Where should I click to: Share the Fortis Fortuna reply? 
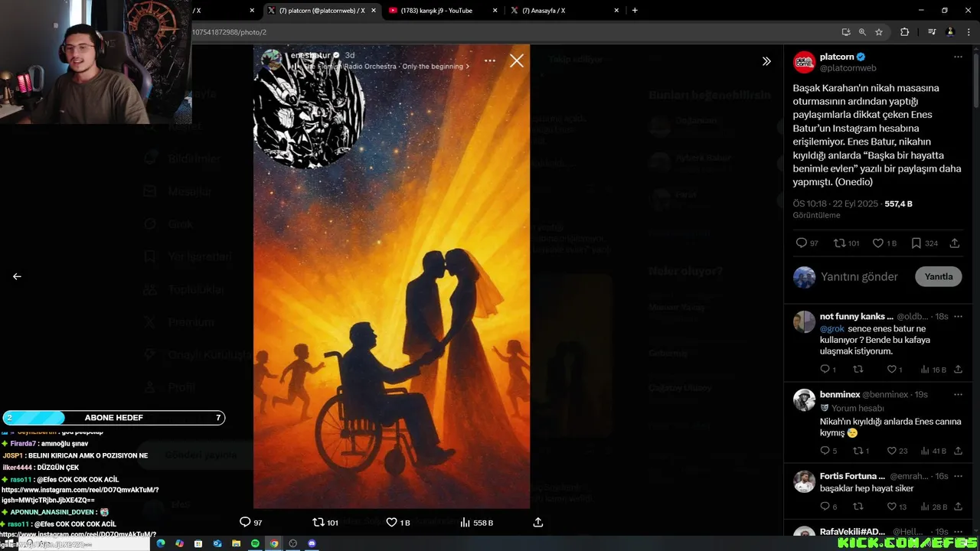click(x=958, y=507)
